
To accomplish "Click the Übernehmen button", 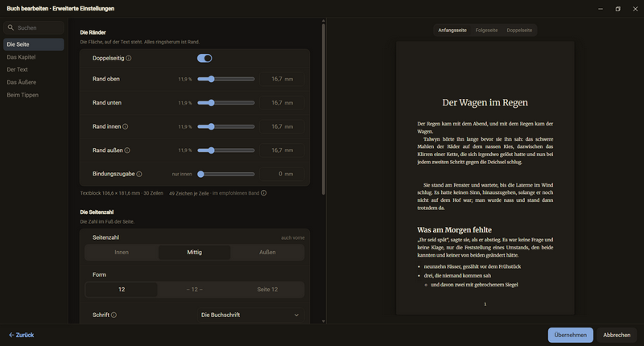I will [571, 335].
